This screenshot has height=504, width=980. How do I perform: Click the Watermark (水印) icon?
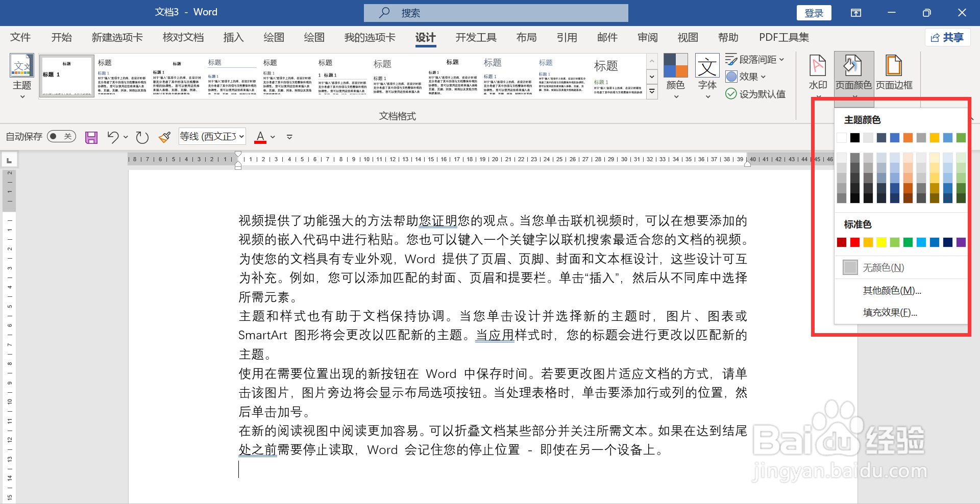[818, 66]
